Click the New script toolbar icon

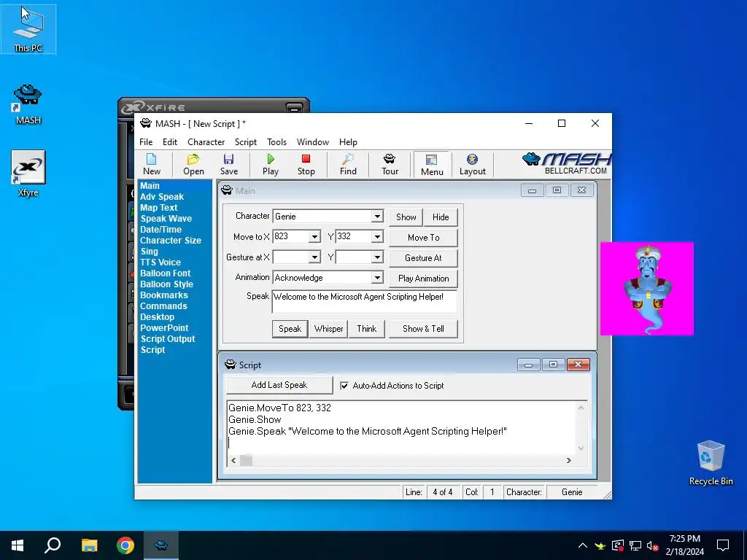tap(152, 164)
